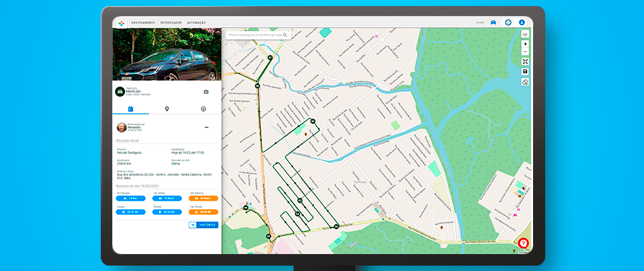Open the three-dots menu beside Fernando
Image resolution: width=644 pixels, height=271 pixels.
coord(206,127)
